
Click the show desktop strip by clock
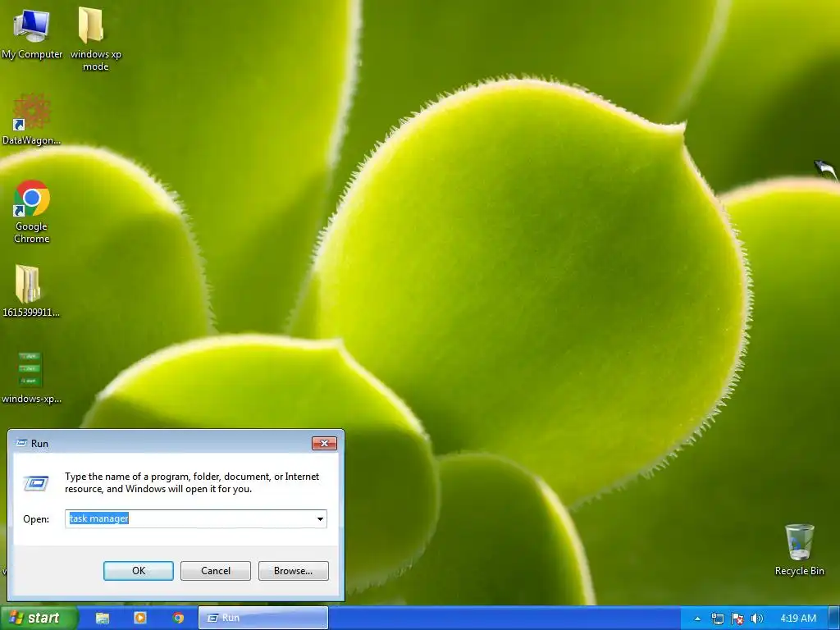pos(834,619)
